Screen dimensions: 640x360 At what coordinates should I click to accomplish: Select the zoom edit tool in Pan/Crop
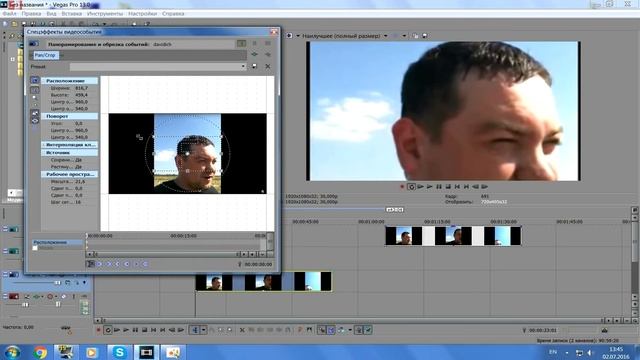35,98
